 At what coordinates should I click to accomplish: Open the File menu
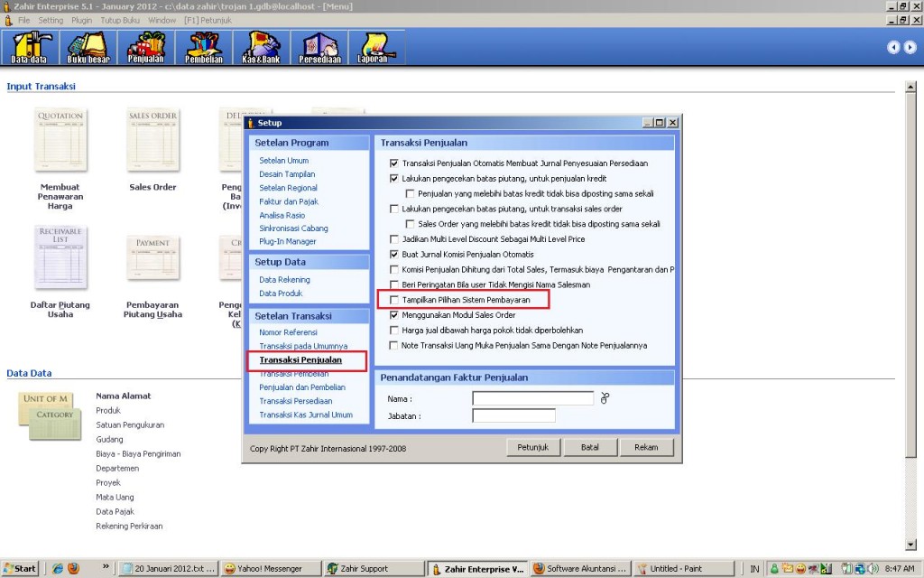(x=24, y=20)
